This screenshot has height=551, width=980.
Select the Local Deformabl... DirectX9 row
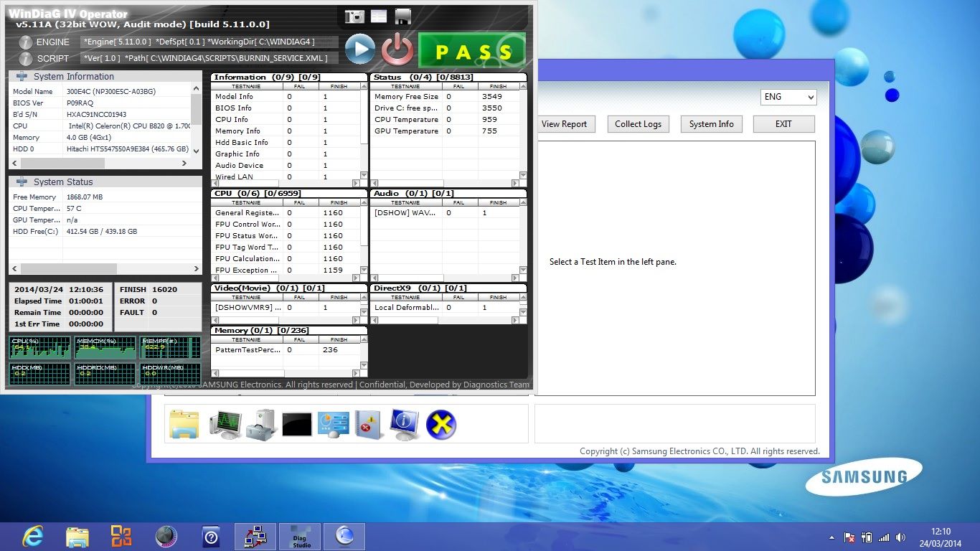(x=445, y=307)
